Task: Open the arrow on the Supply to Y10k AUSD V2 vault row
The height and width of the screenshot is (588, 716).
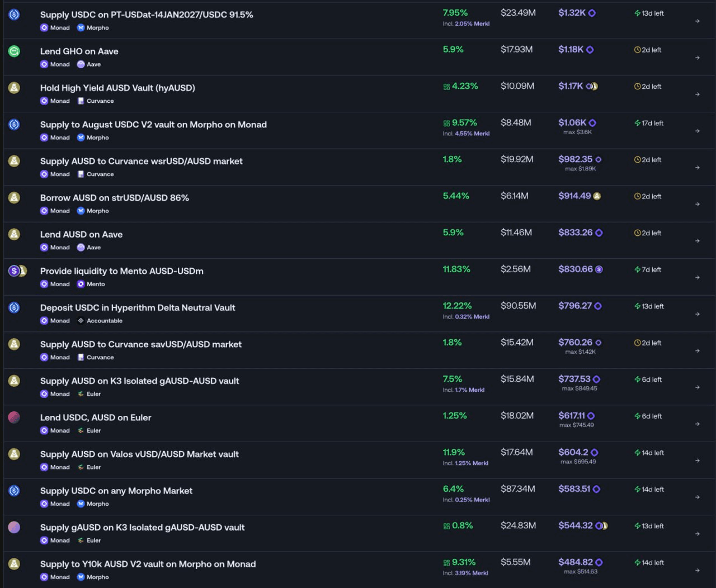Action: pos(698,570)
